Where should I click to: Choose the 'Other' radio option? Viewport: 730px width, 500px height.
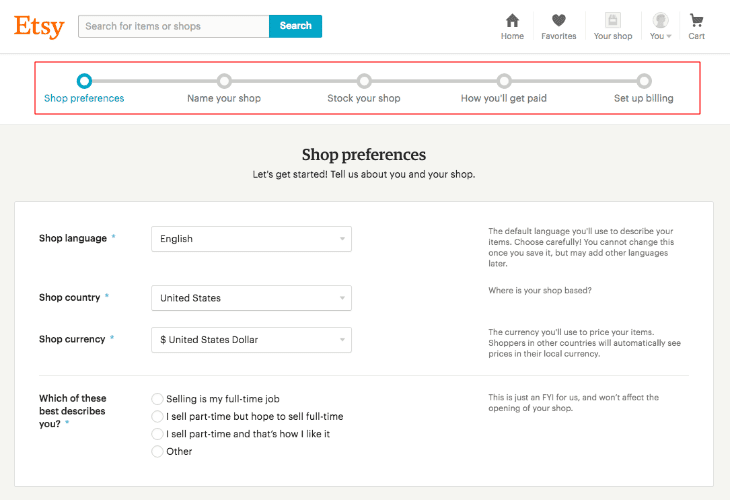[x=157, y=451]
